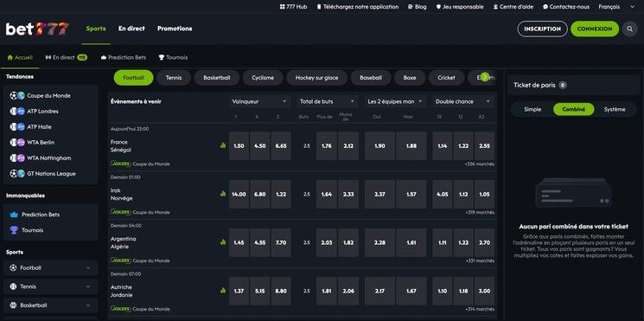Pick Jordanie win odds 8.80
644x321 pixels.
pyautogui.click(x=281, y=291)
